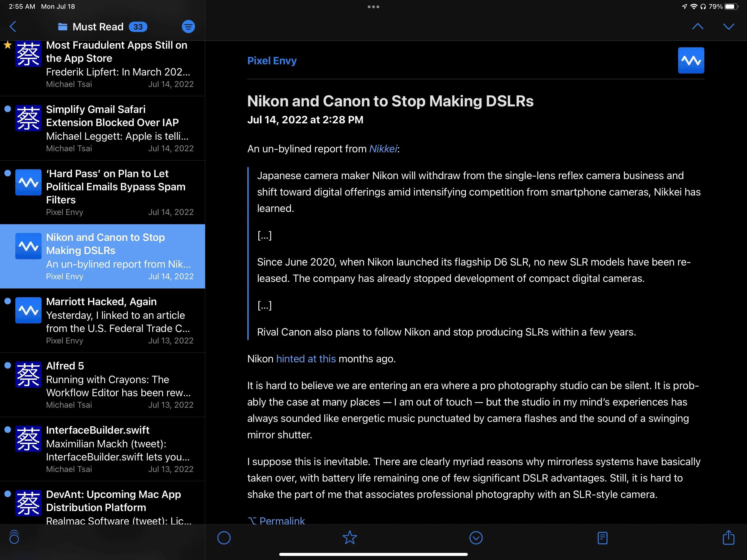The width and height of the screenshot is (747, 560).
Task: Select the InterfaceBuilder.swift article
Action: point(103,449)
